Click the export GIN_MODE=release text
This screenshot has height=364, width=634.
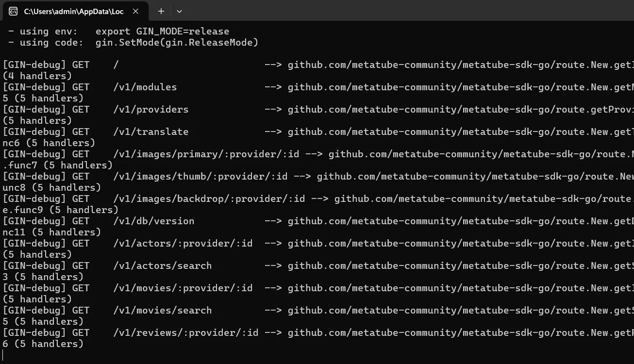162,32
